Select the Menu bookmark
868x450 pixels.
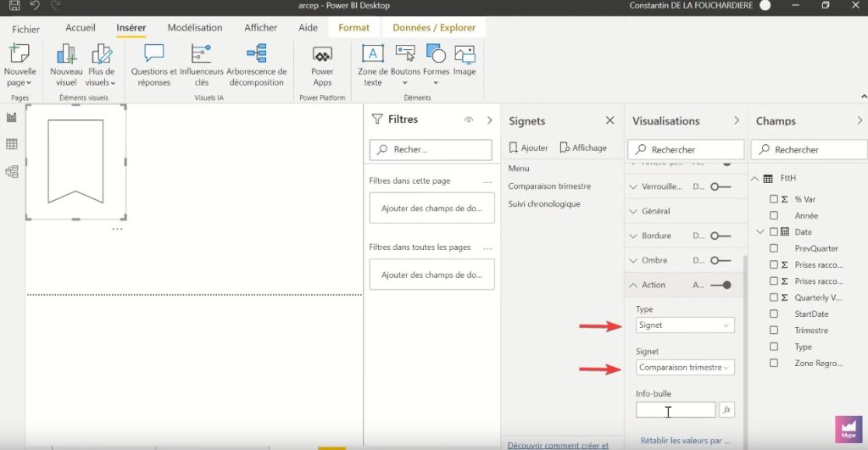tap(519, 169)
